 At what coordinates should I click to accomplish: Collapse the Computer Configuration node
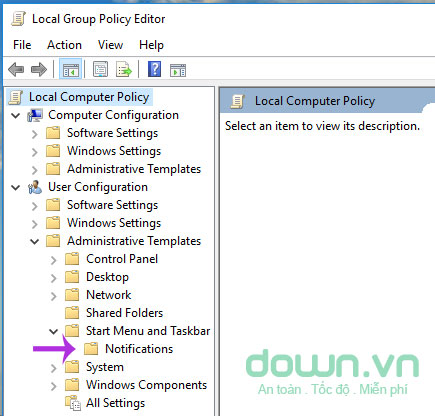(15, 116)
